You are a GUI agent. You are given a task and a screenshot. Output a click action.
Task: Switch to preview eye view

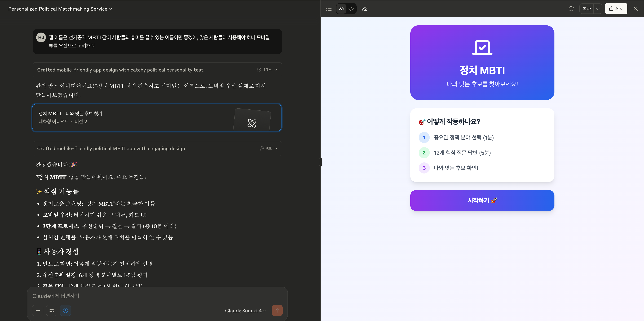pyautogui.click(x=341, y=9)
